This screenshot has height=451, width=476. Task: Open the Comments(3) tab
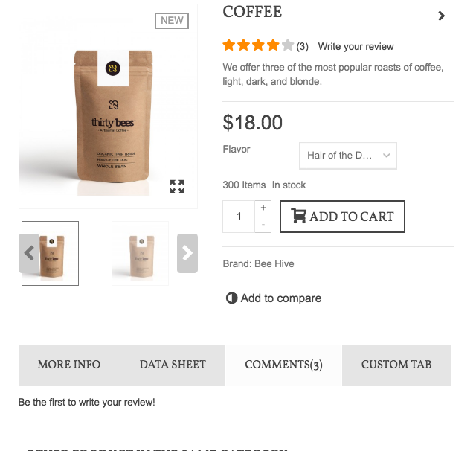[283, 365]
